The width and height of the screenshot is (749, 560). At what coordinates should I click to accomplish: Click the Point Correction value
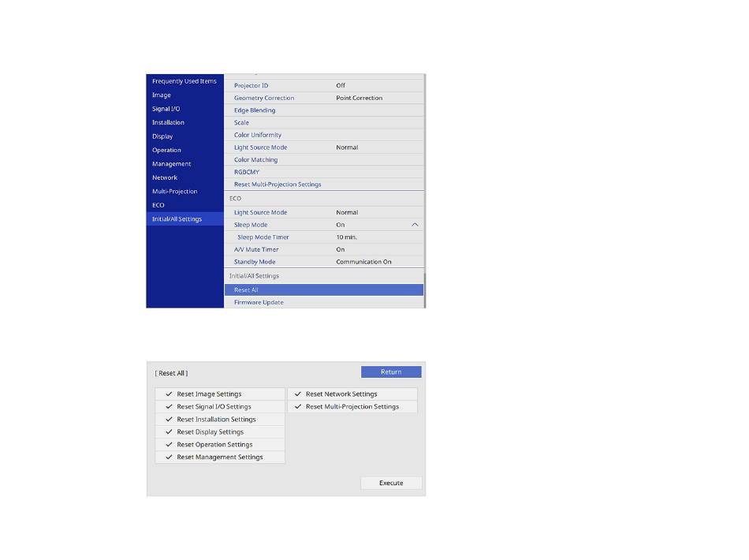pyautogui.click(x=360, y=98)
